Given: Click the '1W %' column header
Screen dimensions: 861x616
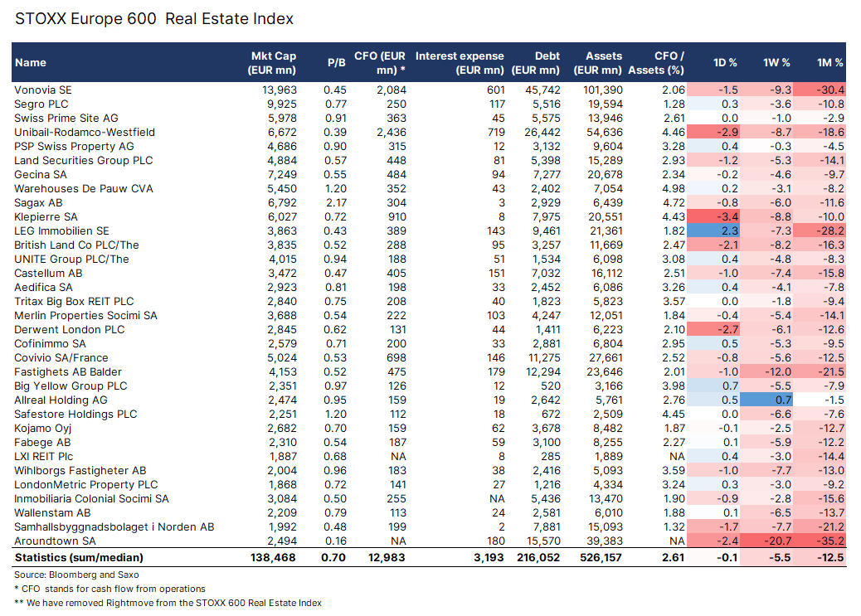Looking at the screenshot, I should coord(776,62).
